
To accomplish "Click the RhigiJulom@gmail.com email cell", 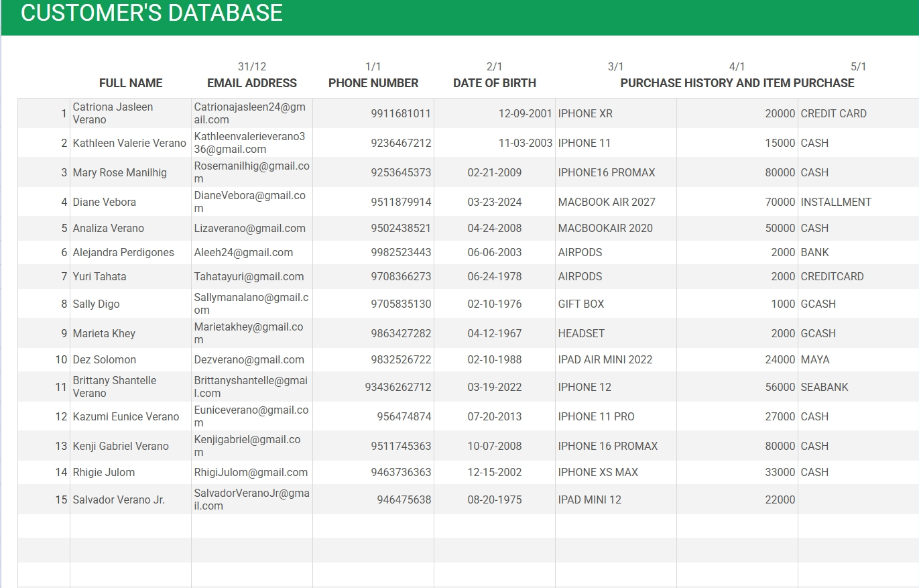I will coord(252,472).
